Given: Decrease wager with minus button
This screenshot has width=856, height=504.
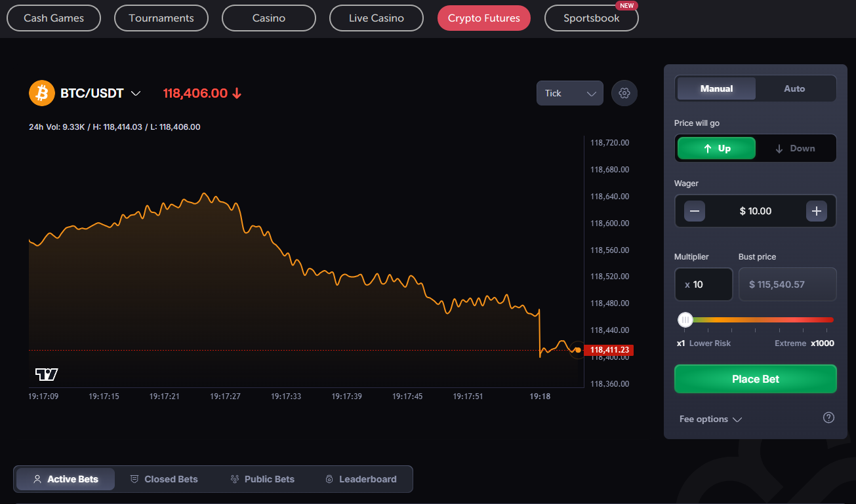Looking at the screenshot, I should point(695,211).
